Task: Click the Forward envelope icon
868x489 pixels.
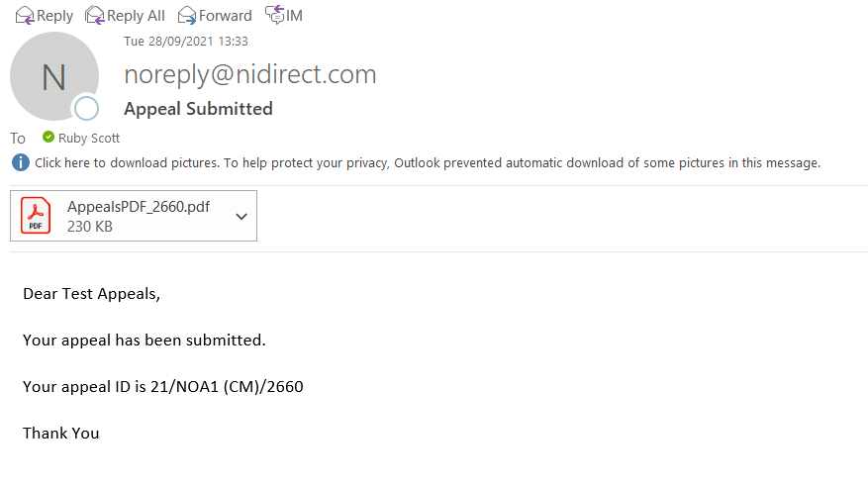Action: [187, 16]
